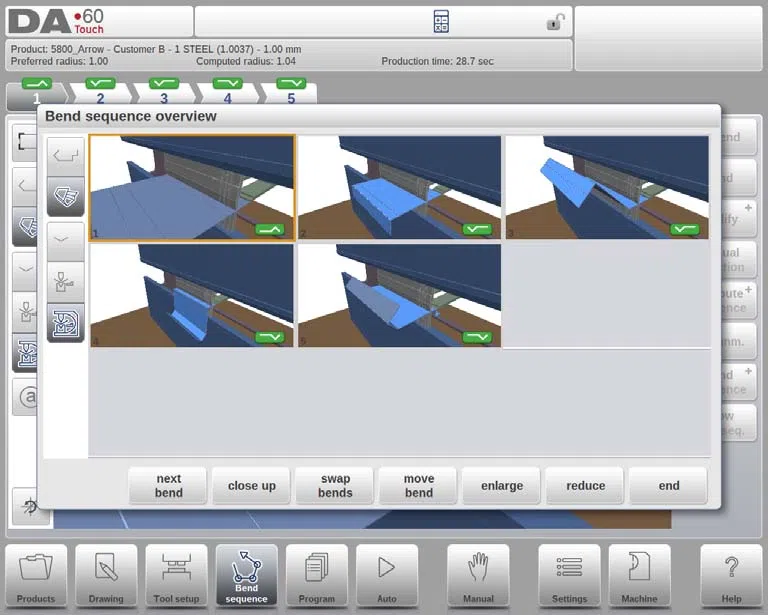Select bend step 5 tab
This screenshot has width=768, height=615.
[291, 92]
